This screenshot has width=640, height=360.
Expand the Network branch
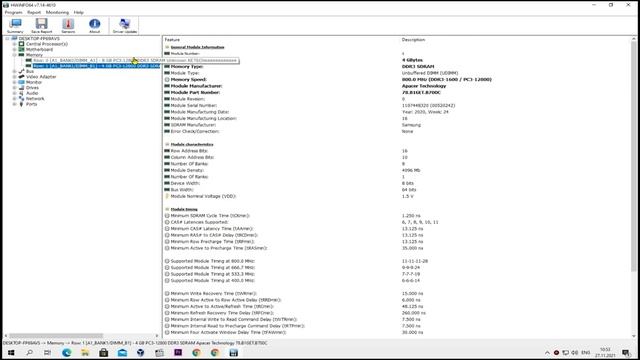click(15, 99)
